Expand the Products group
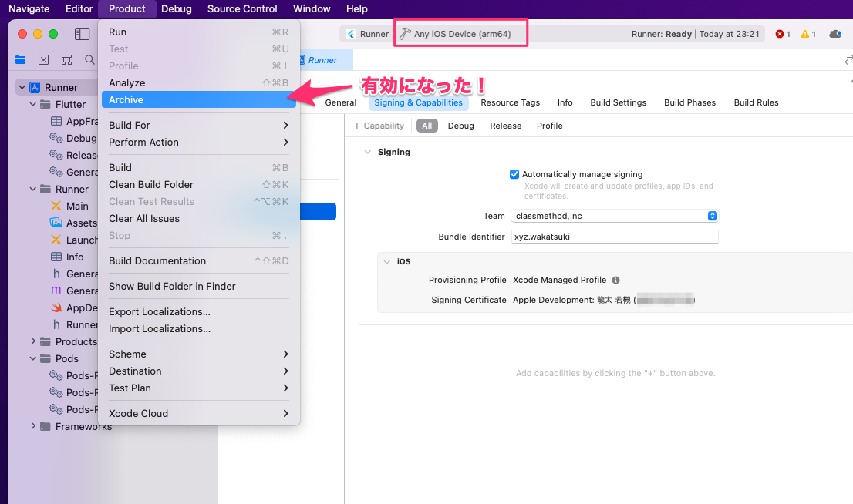The width and height of the screenshot is (853, 504). (32, 341)
